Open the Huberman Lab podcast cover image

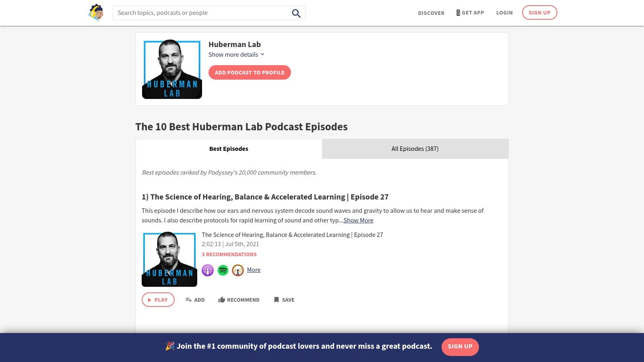(x=172, y=69)
